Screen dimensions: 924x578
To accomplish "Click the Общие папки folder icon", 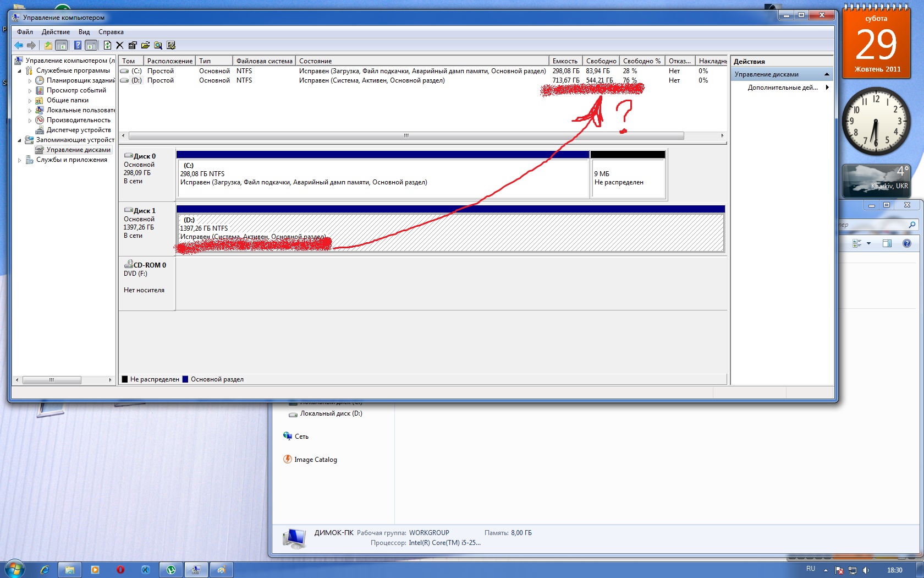I will point(40,100).
